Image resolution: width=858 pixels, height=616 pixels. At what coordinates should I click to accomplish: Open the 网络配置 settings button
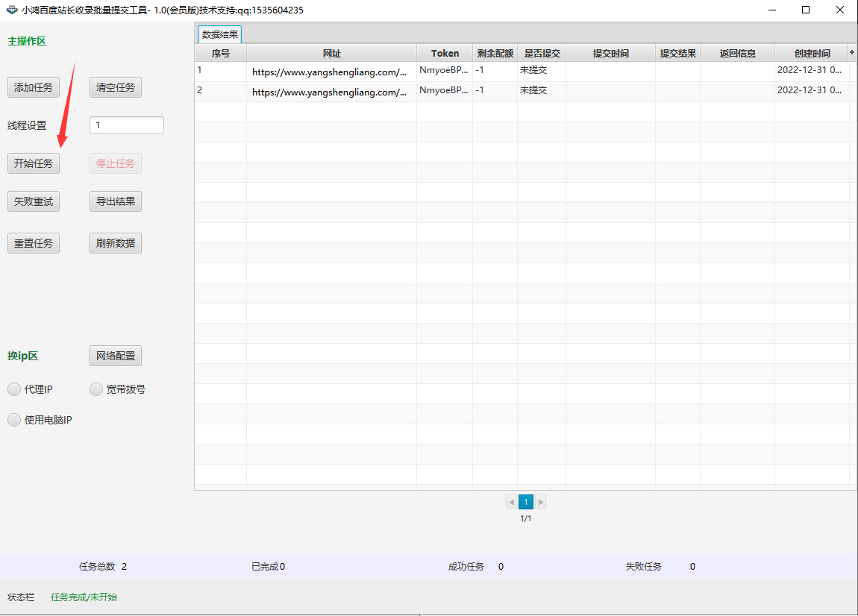click(x=116, y=356)
